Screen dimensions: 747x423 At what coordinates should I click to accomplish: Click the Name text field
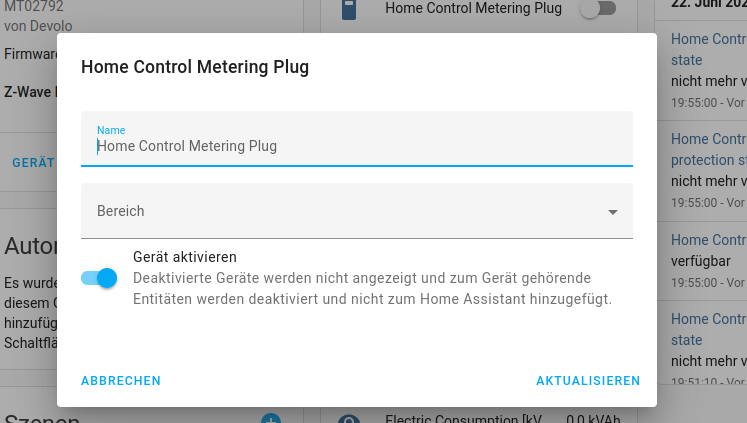pos(356,146)
